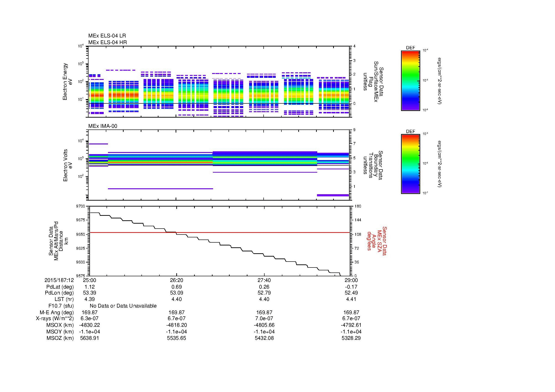Click the red MEx SZA Angle axis label
Image resolution: width=555 pixels, height=392 pixels.
point(377,241)
